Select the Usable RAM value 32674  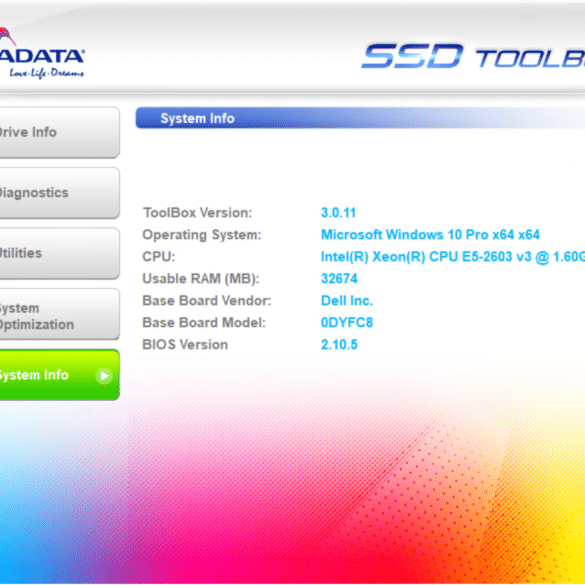click(339, 279)
